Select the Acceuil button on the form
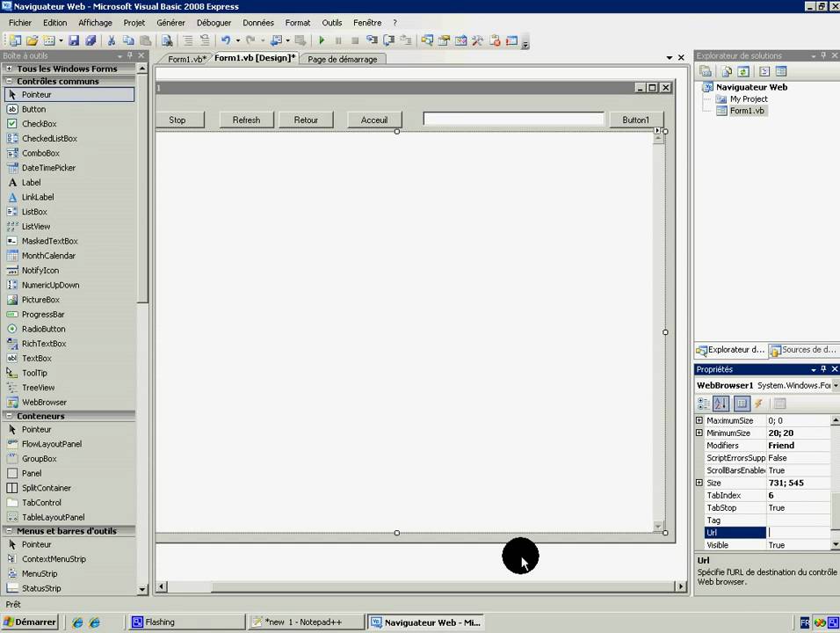The image size is (840, 633). tap(374, 120)
